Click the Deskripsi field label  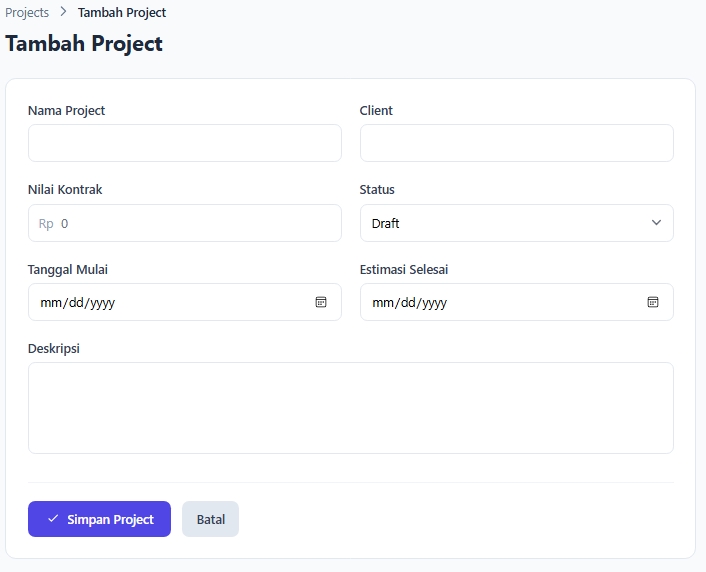[x=54, y=349]
